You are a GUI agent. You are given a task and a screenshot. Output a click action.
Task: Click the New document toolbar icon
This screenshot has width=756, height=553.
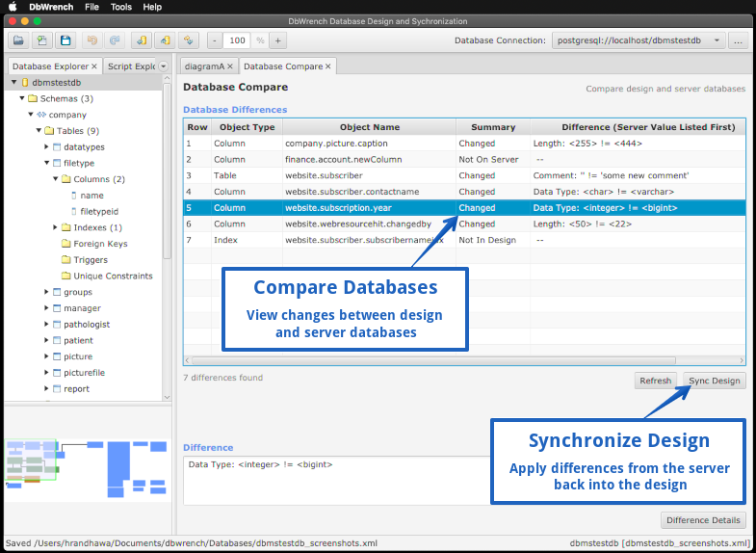pos(42,40)
